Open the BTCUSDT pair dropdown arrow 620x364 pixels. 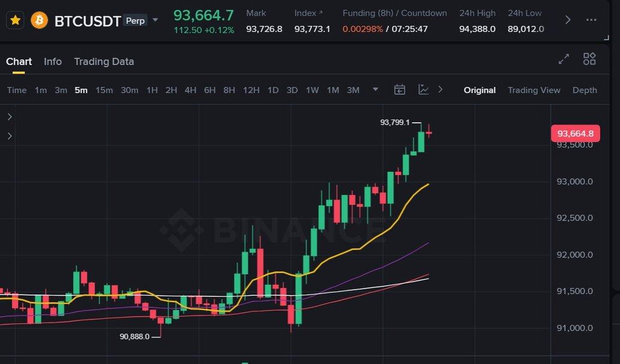(155, 20)
